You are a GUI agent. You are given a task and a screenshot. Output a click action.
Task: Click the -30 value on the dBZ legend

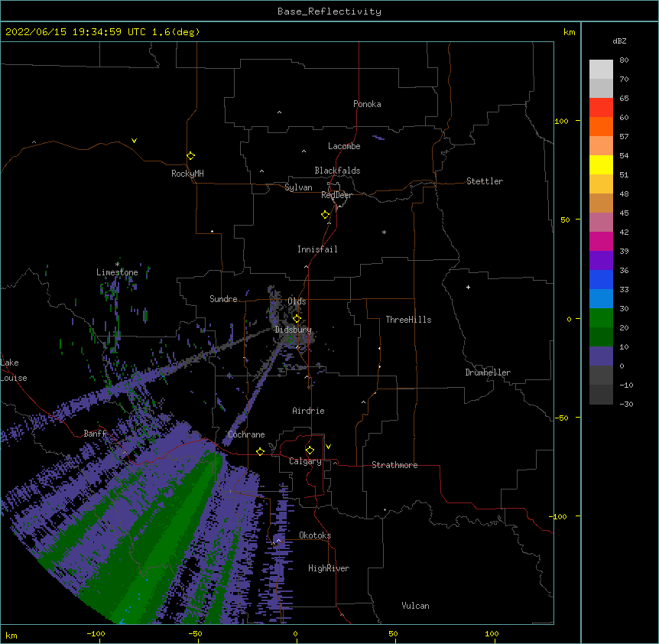626,404
